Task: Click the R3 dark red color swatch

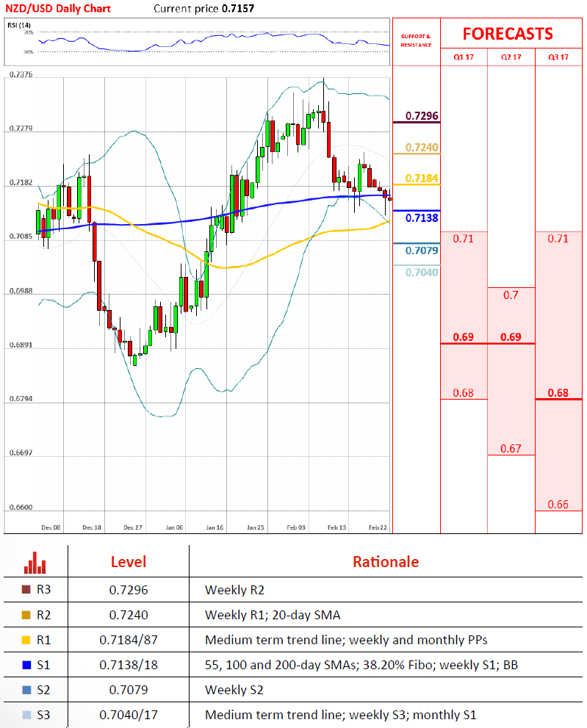Action: [x=26, y=590]
